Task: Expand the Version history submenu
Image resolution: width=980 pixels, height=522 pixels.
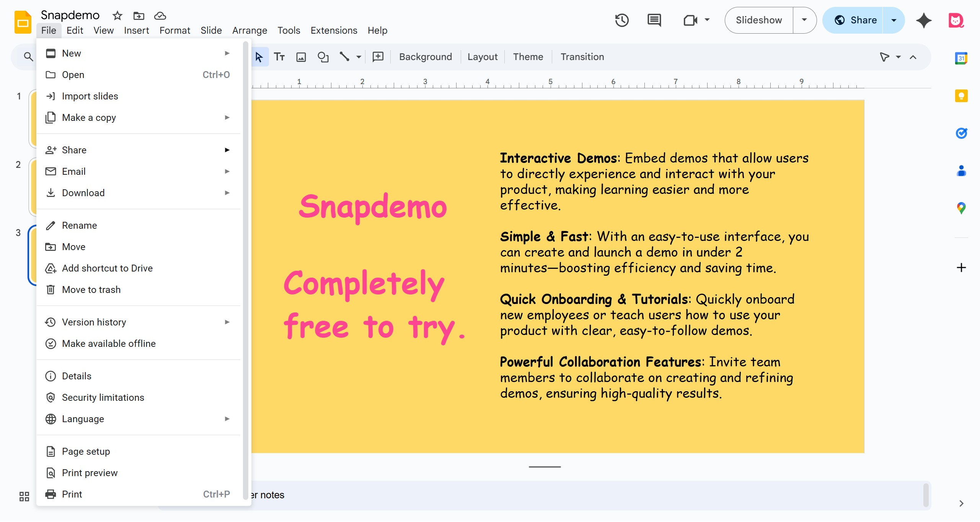Action: tap(227, 322)
